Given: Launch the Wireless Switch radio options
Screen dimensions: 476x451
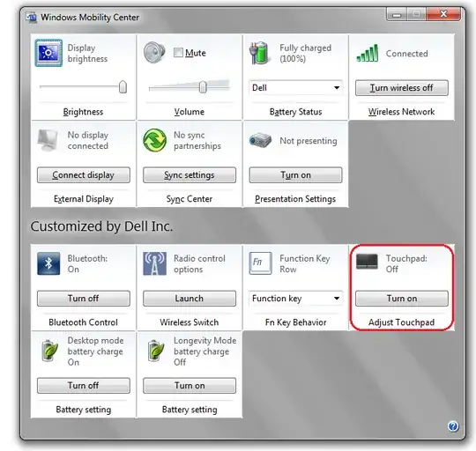Looking at the screenshot, I should click(x=190, y=299).
